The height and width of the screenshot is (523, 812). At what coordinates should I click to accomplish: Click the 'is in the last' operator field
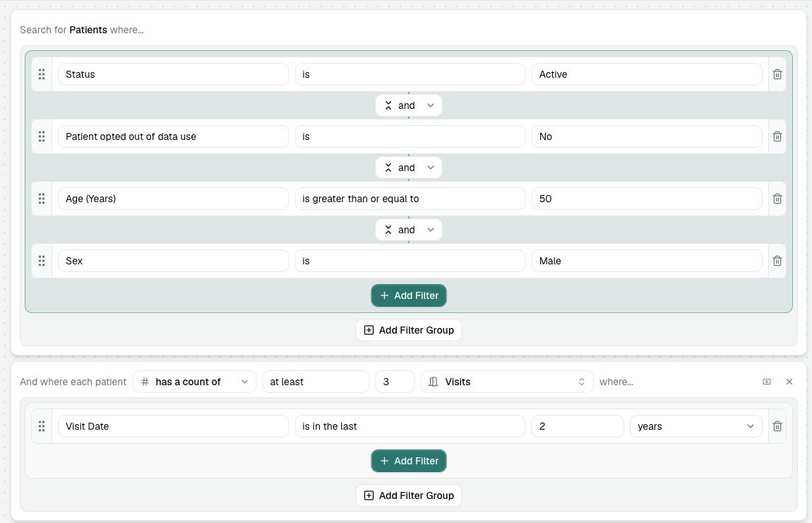(410, 426)
